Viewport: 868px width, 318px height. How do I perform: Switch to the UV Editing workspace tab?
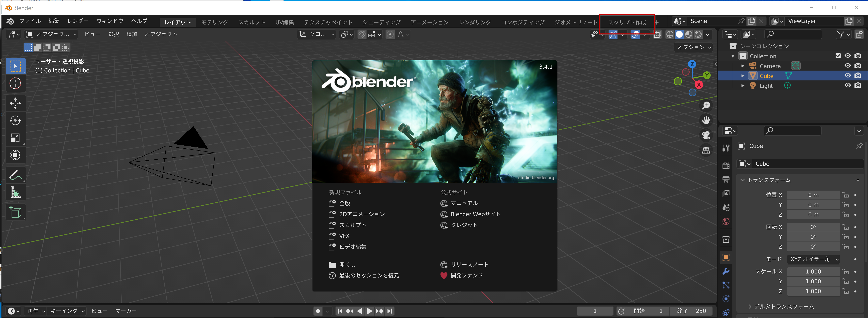click(x=284, y=22)
